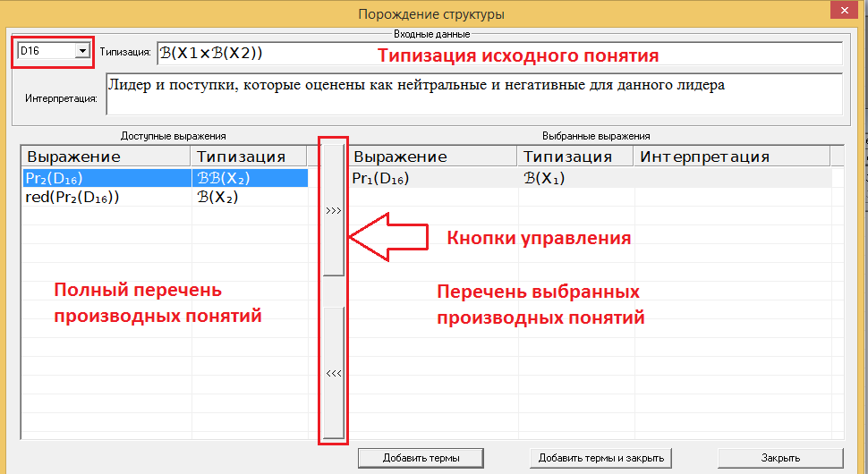Remove expression with the <<< button
Screen dimensions: 868x474
pyautogui.click(x=334, y=373)
